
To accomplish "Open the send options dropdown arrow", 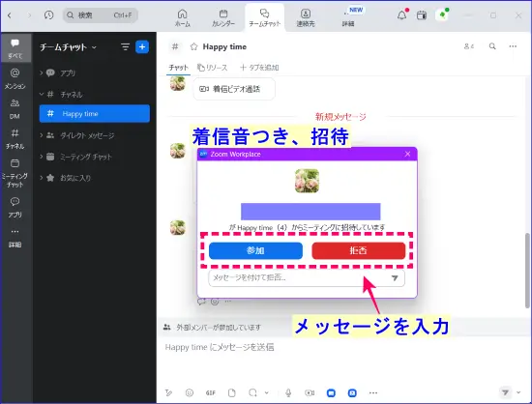I will click(518, 392).
